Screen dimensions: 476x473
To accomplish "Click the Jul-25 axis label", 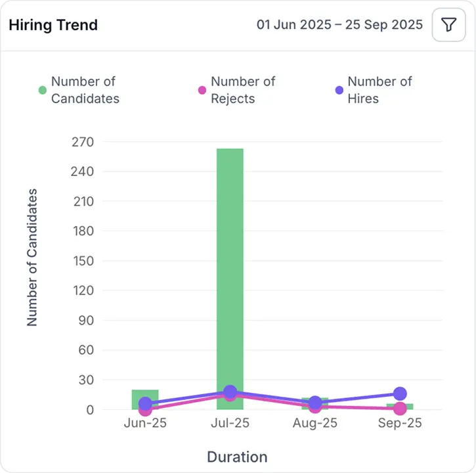I will pyautogui.click(x=230, y=422).
